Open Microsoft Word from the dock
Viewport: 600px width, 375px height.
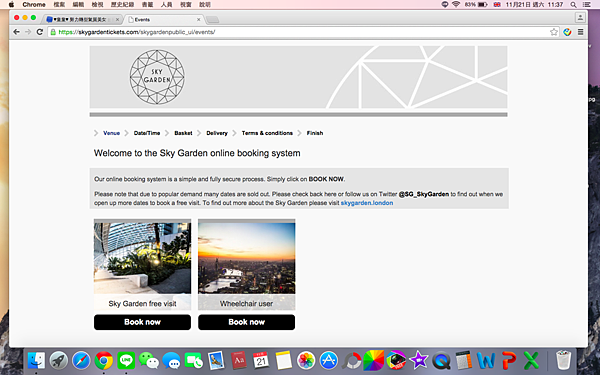point(486,360)
